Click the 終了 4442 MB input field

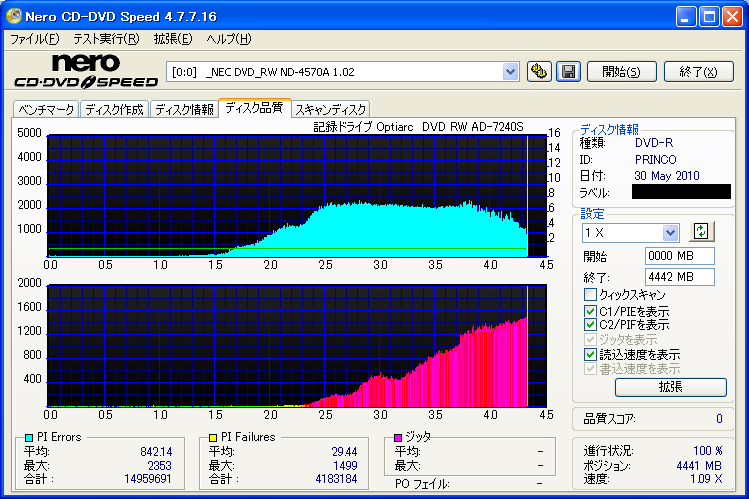[679, 276]
